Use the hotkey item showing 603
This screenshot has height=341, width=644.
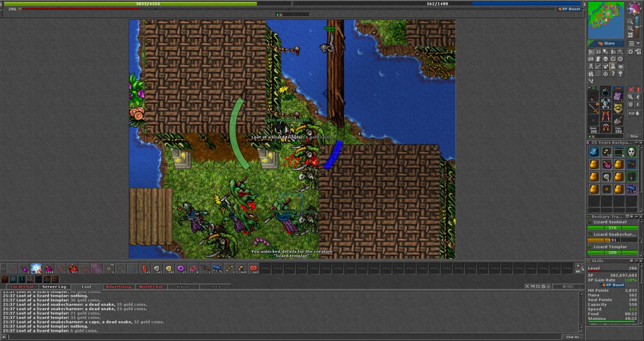[x=253, y=269]
